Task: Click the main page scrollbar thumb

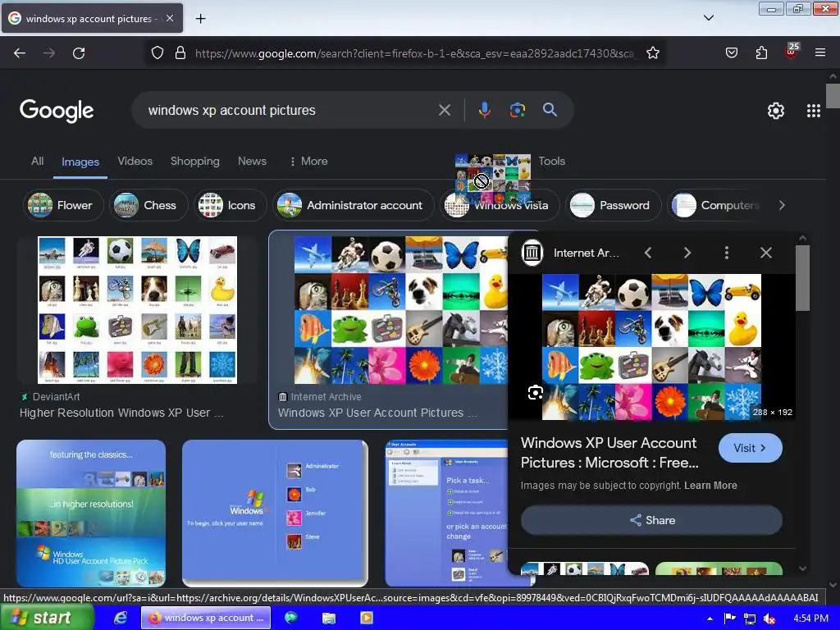Action: click(x=833, y=96)
